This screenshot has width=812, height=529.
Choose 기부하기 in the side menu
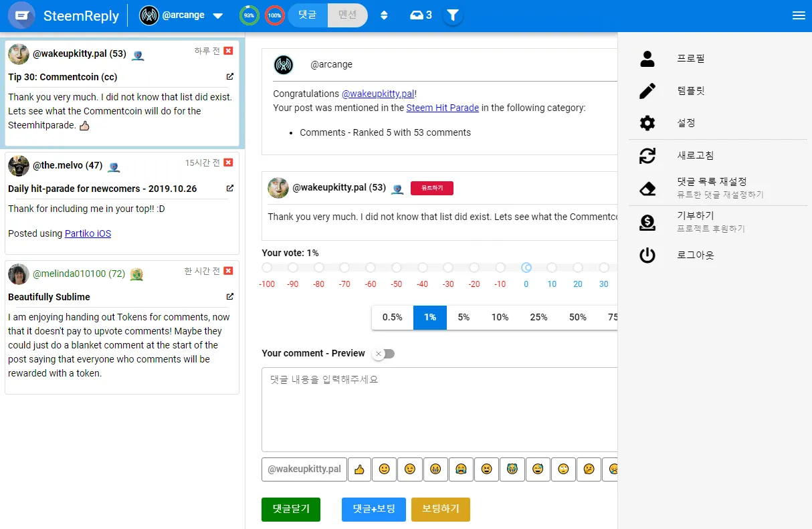[x=718, y=222]
